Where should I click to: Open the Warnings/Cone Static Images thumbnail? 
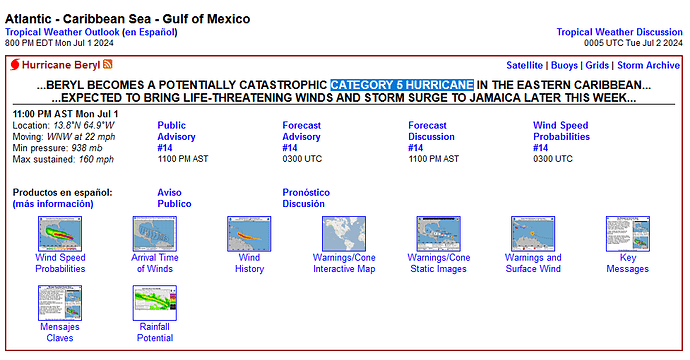tap(438, 234)
